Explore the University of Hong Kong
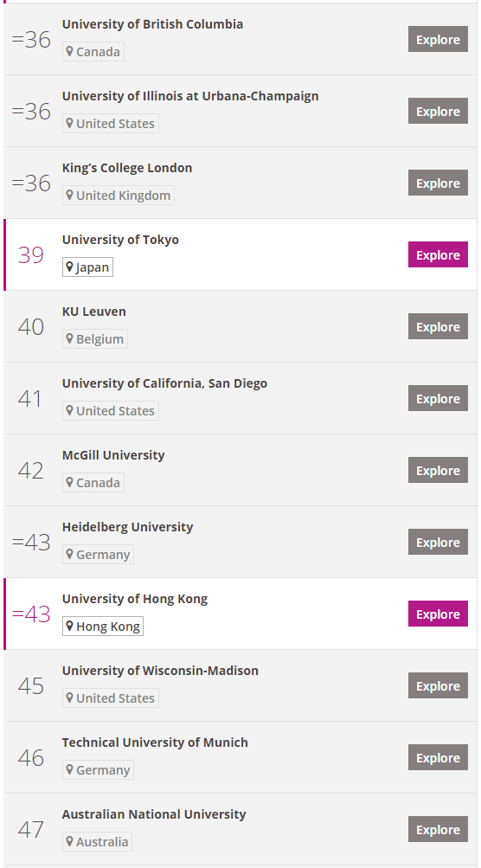 tap(438, 614)
